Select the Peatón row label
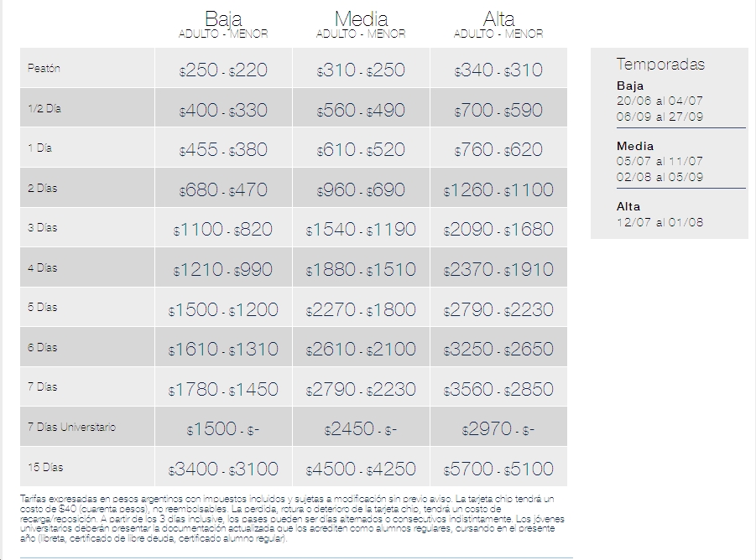Screen dimensions: 756x560 (x=44, y=69)
